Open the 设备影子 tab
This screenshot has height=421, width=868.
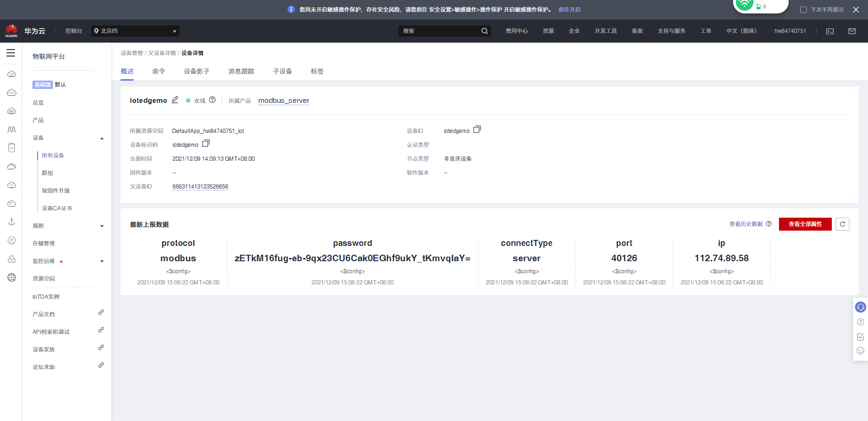pyautogui.click(x=197, y=71)
